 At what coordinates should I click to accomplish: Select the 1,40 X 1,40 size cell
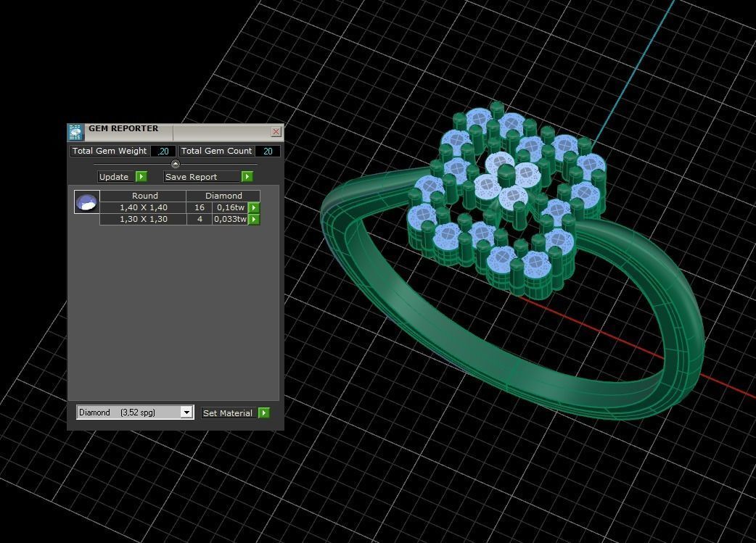click(x=143, y=207)
